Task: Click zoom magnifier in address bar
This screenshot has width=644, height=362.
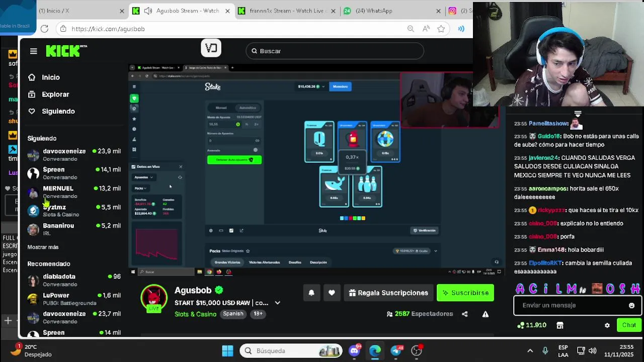Action: (x=411, y=29)
